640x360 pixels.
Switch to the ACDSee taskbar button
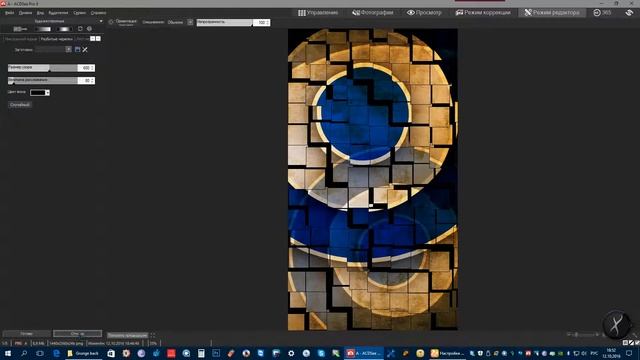coord(364,353)
